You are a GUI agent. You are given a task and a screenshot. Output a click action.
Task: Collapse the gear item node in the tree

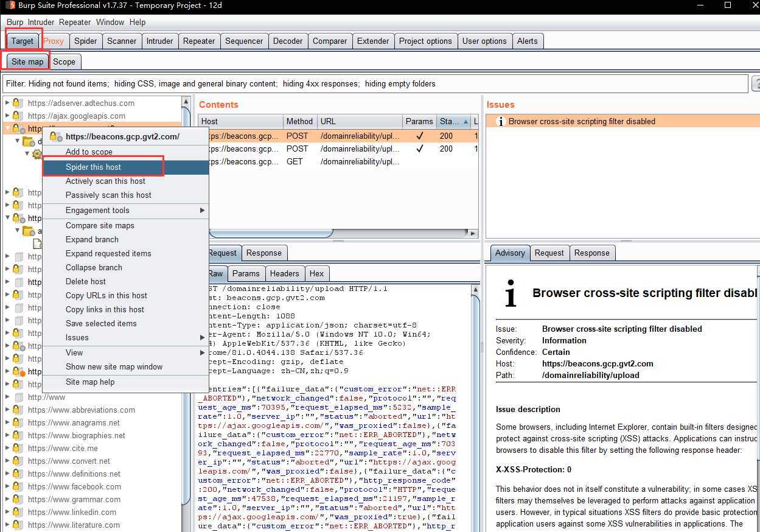coord(27,154)
